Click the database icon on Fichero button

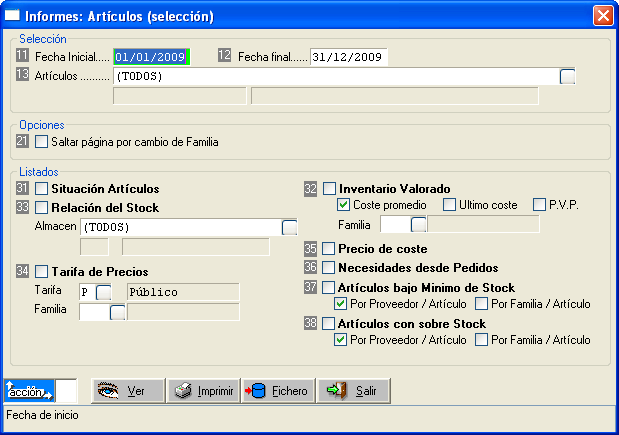(255, 391)
